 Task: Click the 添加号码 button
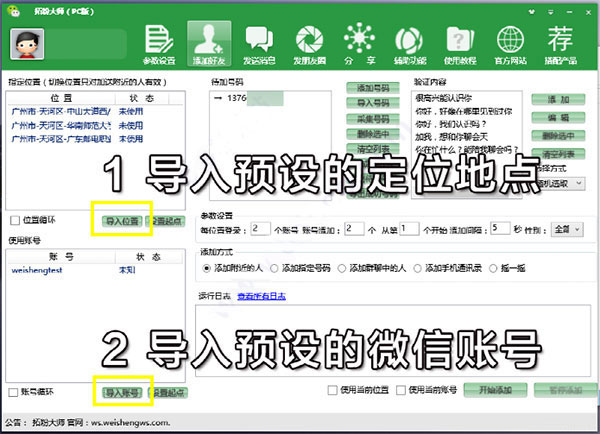373,88
